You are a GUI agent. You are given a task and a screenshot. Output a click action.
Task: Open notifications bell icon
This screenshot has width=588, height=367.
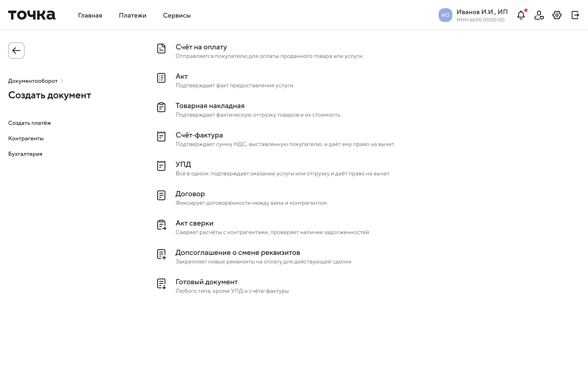[x=521, y=15]
